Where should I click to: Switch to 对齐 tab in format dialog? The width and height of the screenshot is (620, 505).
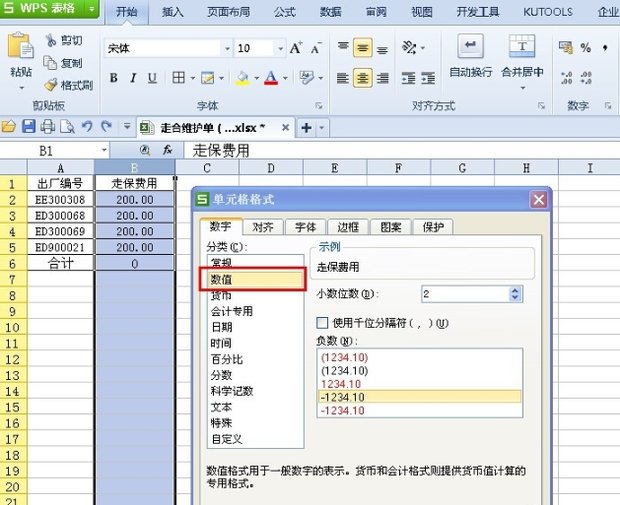[263, 227]
